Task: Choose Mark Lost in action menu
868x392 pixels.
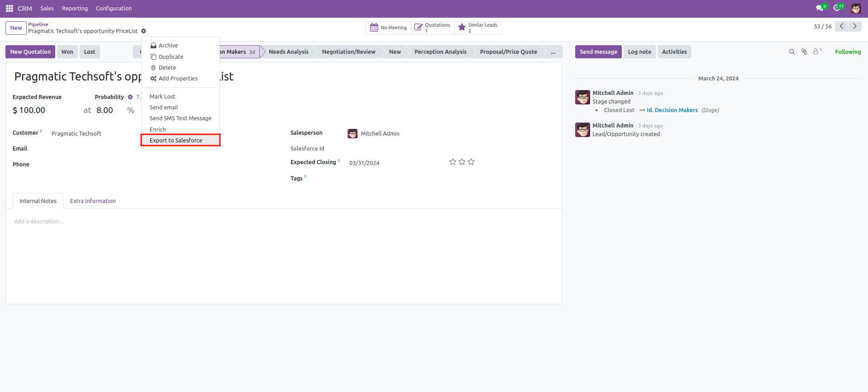Action: pyautogui.click(x=181, y=97)
